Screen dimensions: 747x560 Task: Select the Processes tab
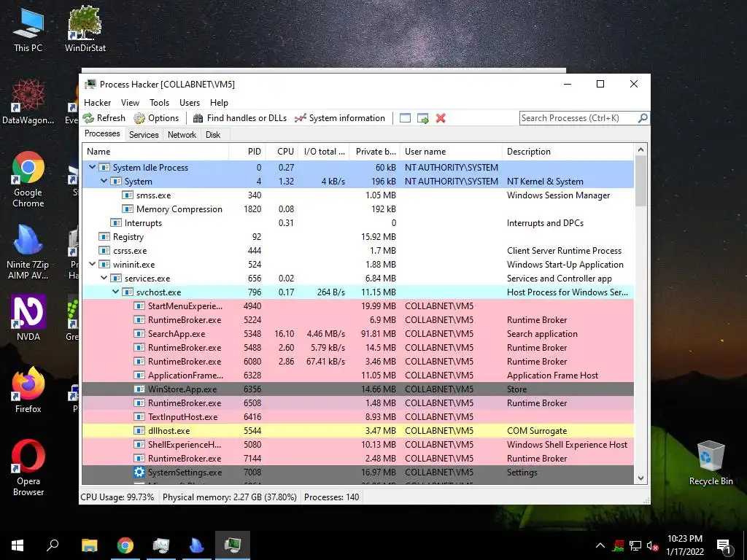pos(102,134)
